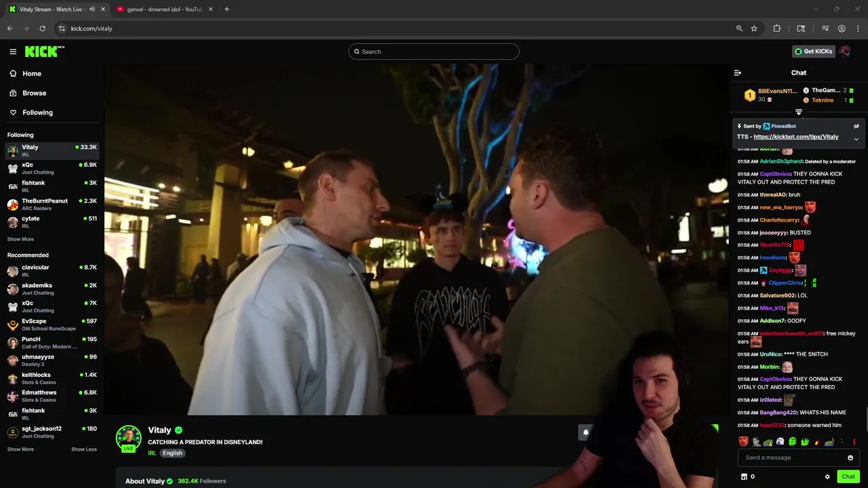Open the xQc channel in Following list
The image size is (868, 488).
click(52, 168)
